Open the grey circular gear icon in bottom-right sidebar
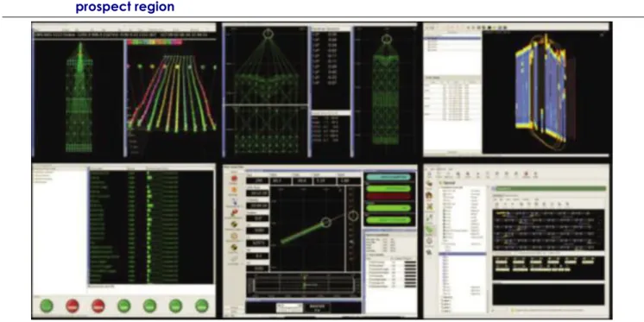This screenshot has width=644, height=322. tap(429, 241)
